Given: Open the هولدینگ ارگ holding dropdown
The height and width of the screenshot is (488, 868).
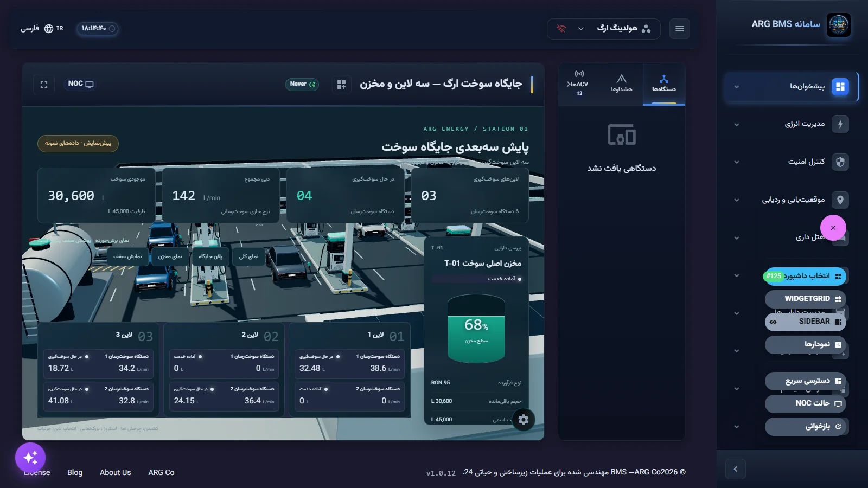Looking at the screenshot, I should tap(604, 29).
